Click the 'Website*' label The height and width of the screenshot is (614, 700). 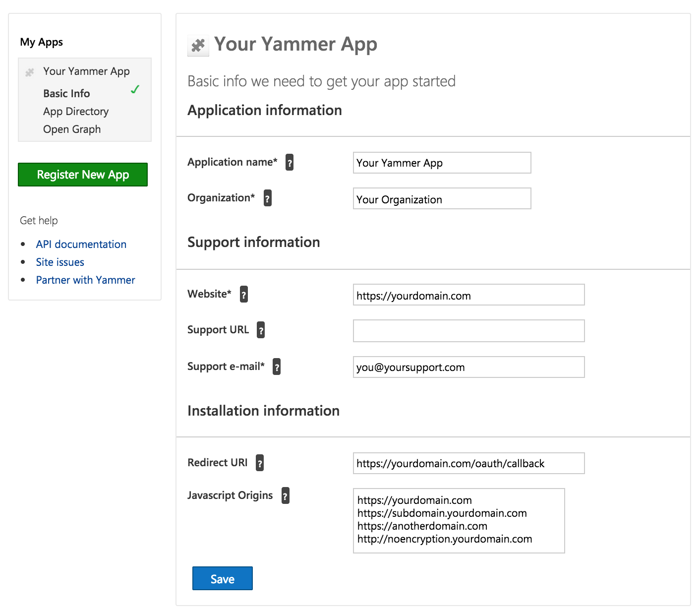(x=209, y=294)
